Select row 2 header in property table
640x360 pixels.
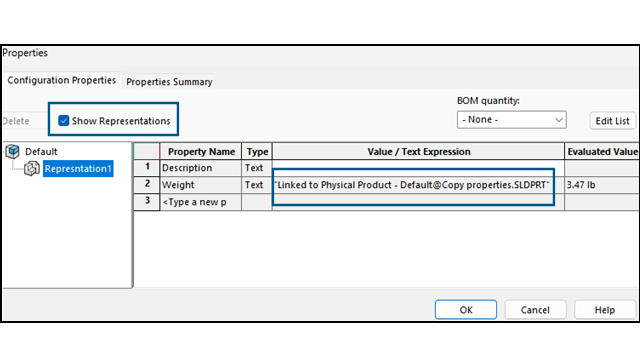[x=147, y=185]
